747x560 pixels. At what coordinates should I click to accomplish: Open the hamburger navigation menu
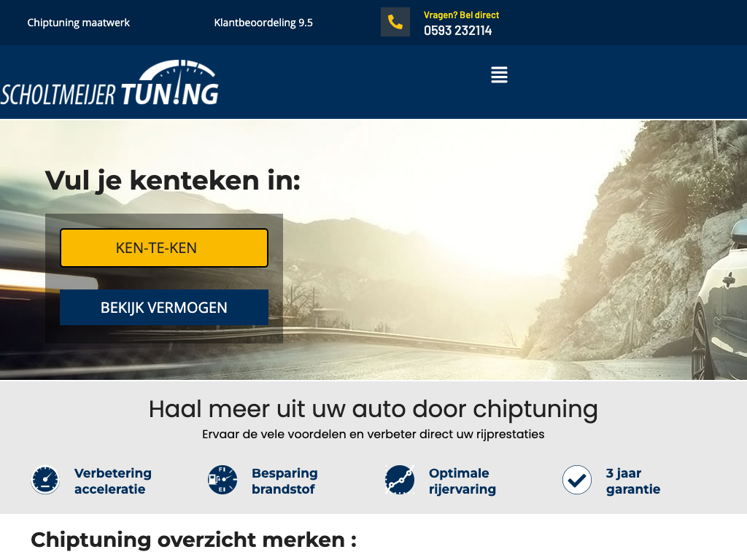pyautogui.click(x=499, y=75)
